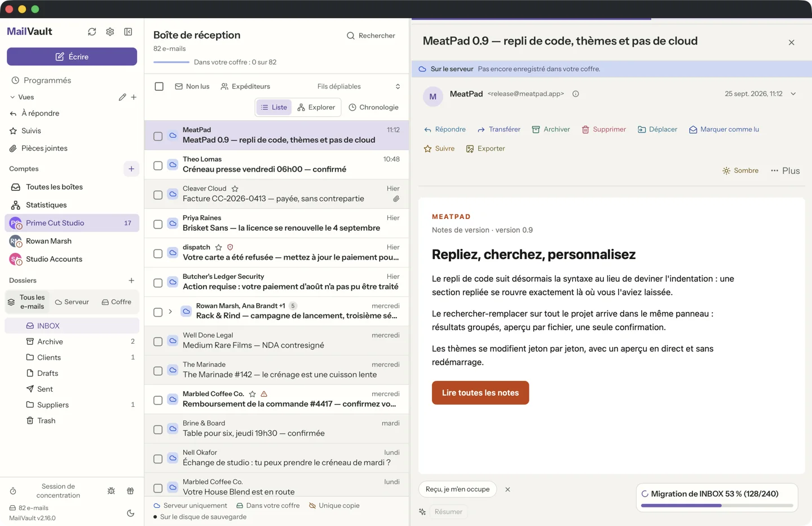
Task: Click the edit views pencil icon
Action: [122, 97]
